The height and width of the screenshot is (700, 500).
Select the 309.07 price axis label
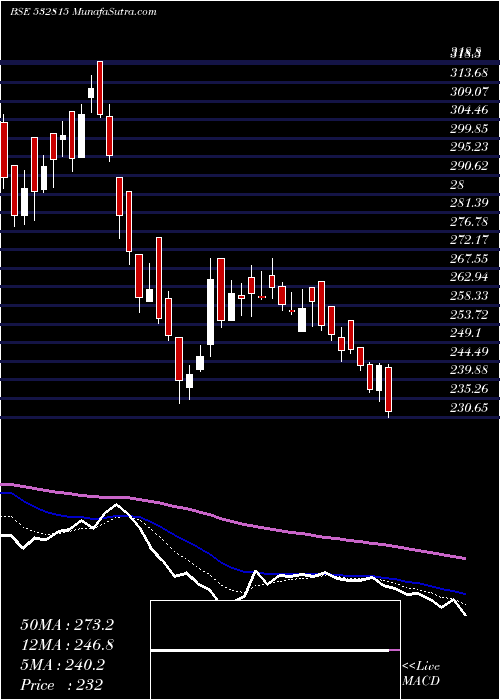tap(469, 92)
